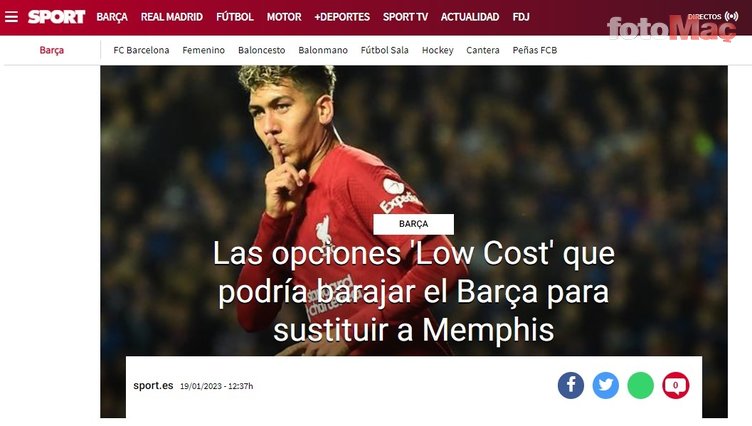Go to FÚTBOL section
Viewport: 752px width, 426px height.
235,17
